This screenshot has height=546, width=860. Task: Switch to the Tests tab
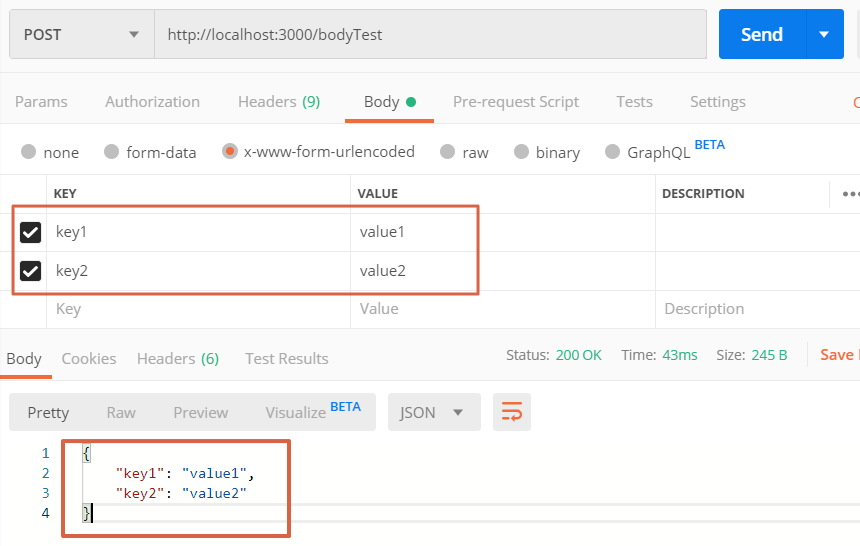click(x=634, y=102)
